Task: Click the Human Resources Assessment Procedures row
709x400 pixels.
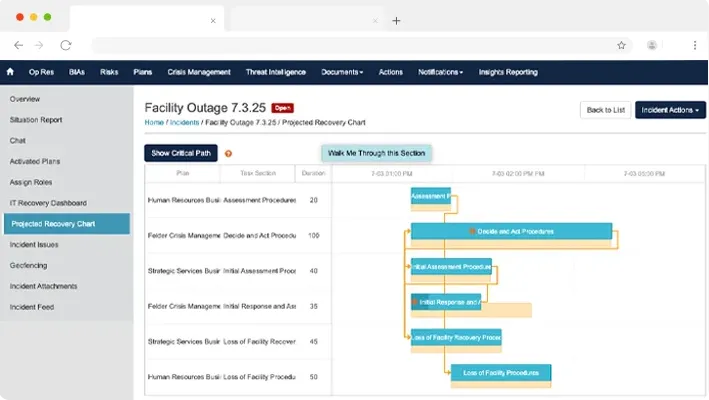Action: pyautogui.click(x=238, y=200)
